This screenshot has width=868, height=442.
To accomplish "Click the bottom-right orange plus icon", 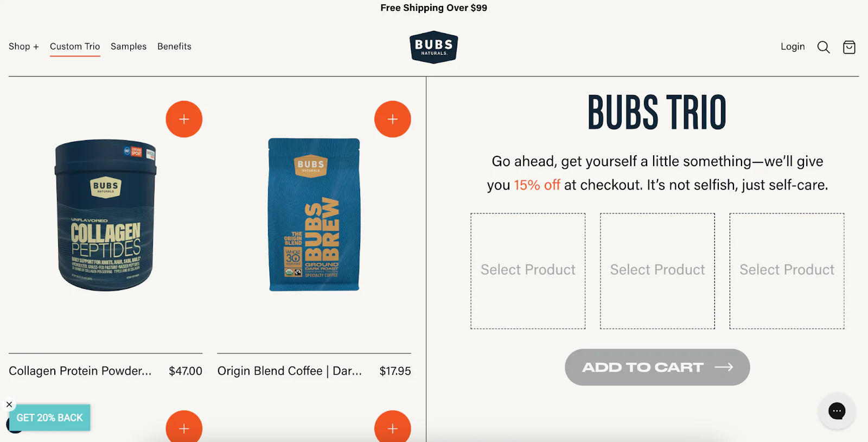I will coord(393,429).
